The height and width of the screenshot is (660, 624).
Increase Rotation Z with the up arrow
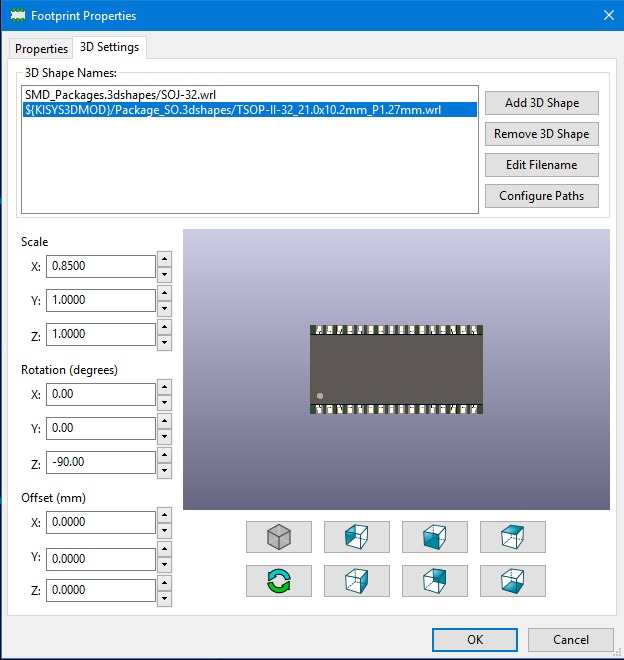[164, 455]
